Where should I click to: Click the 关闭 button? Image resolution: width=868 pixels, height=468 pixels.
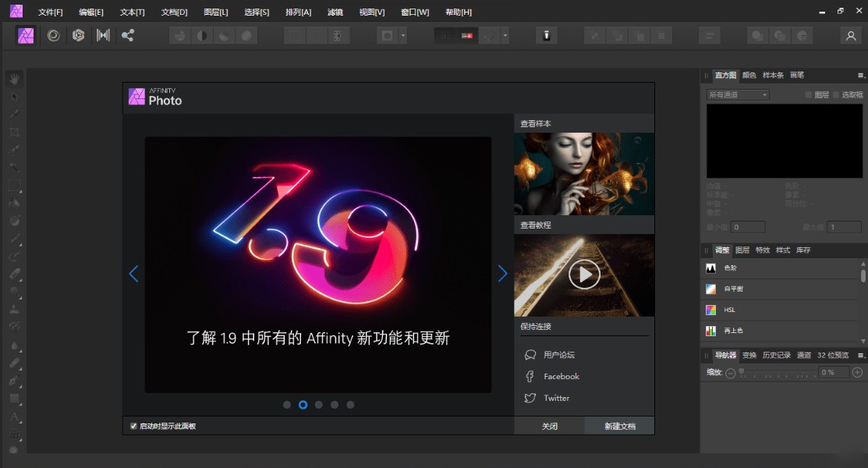(549, 426)
